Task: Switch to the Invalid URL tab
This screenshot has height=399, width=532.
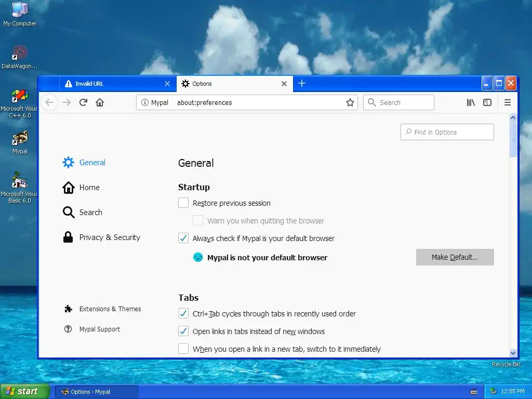Action: pos(118,84)
